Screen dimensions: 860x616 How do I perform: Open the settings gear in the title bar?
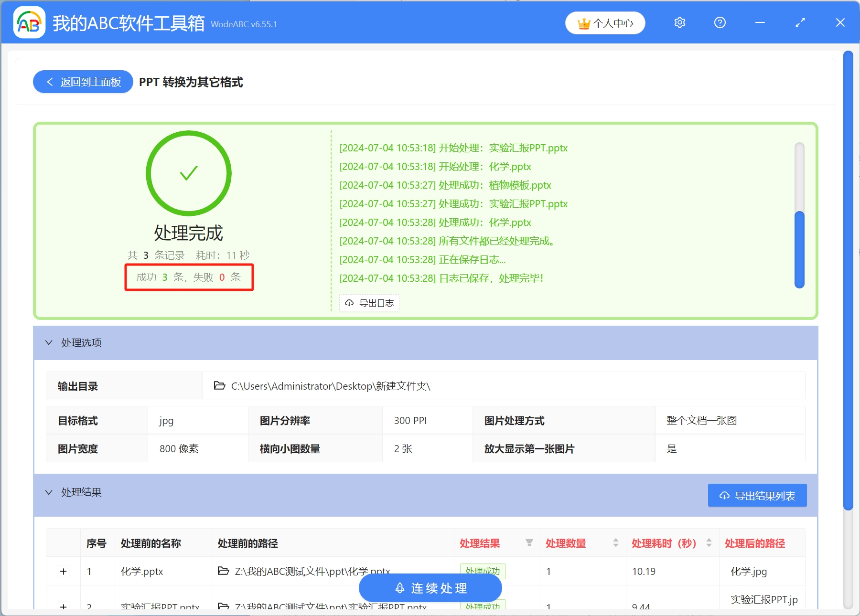(x=679, y=22)
